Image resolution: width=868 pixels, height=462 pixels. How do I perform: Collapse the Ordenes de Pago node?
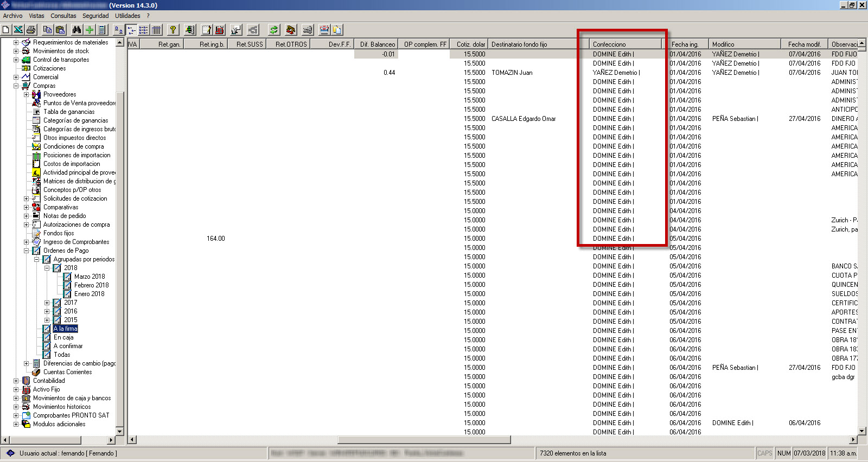point(26,251)
